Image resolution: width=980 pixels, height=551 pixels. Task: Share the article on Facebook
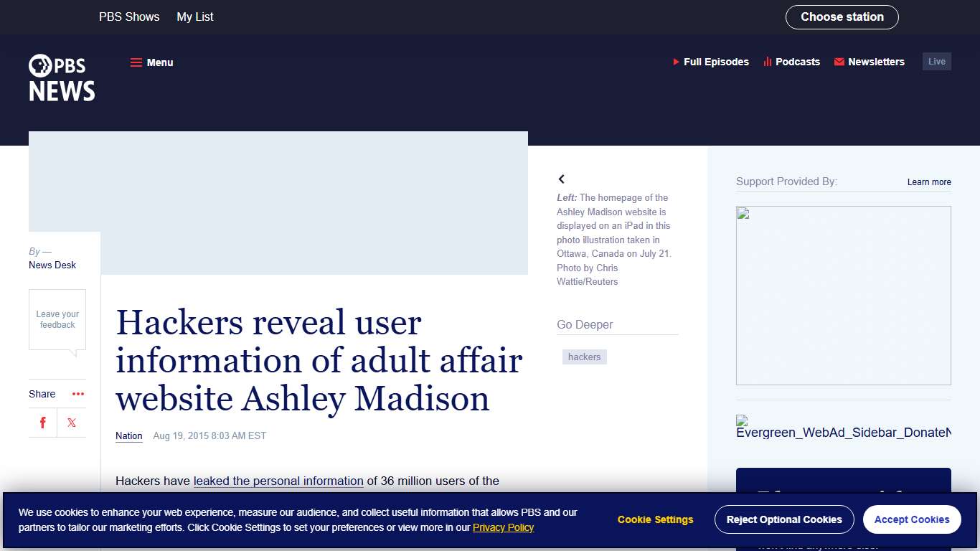(42, 423)
